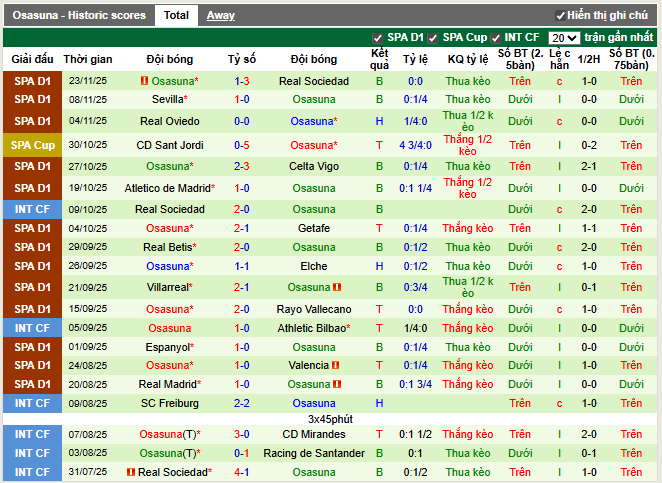Image resolution: width=662 pixels, height=483 pixels.
Task: Click the date 27/10/25
Action: pos(88,166)
